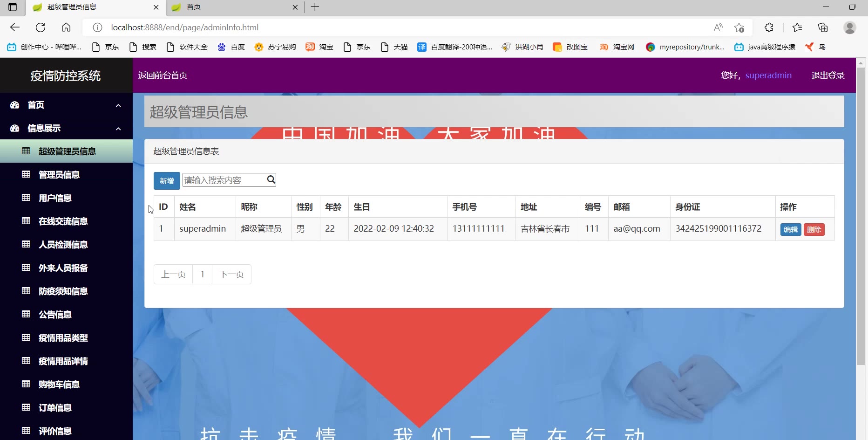868x440 pixels.
Task: Click table icon next to 人员检测信息
Action: [26, 244]
